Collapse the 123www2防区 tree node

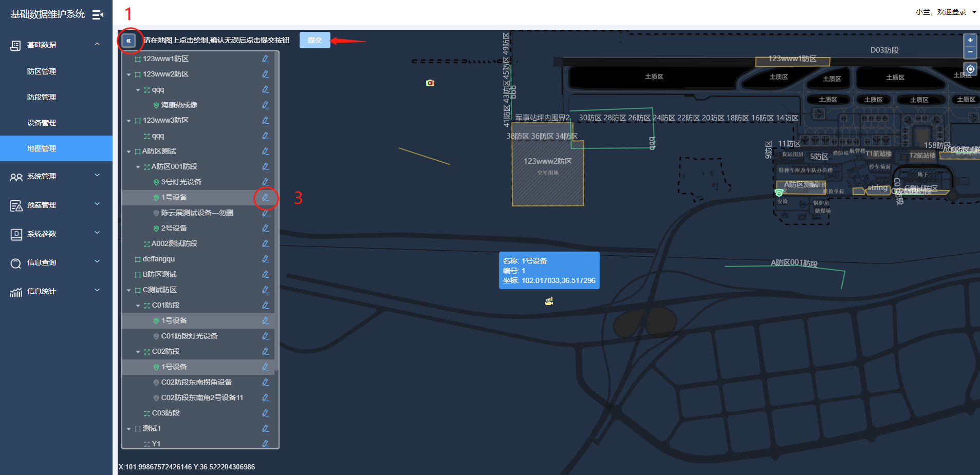click(129, 74)
